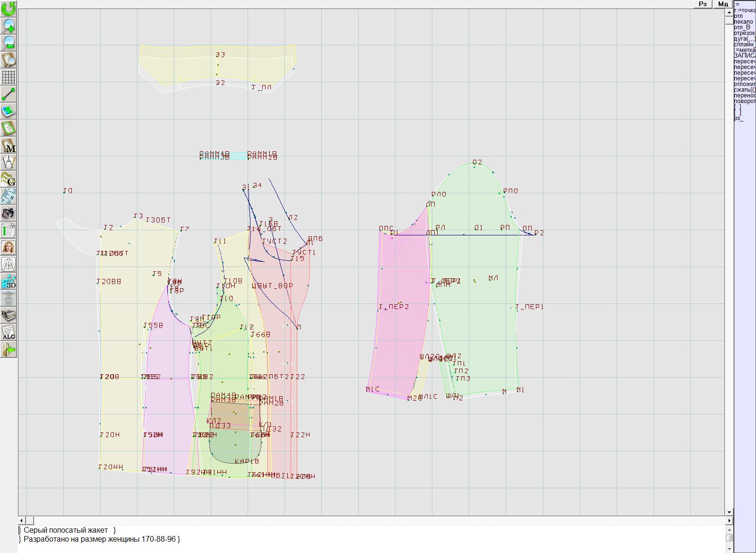Choose 'сплайн' command in operator list

click(x=744, y=44)
